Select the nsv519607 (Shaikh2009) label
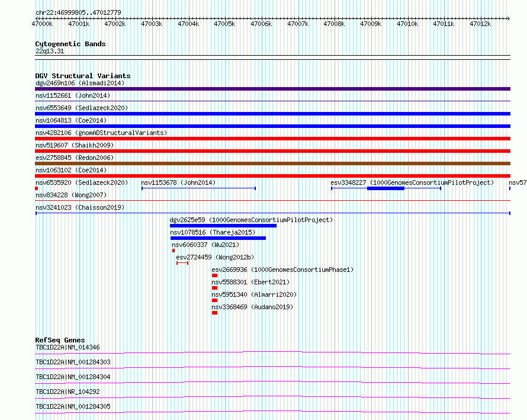 point(75,145)
